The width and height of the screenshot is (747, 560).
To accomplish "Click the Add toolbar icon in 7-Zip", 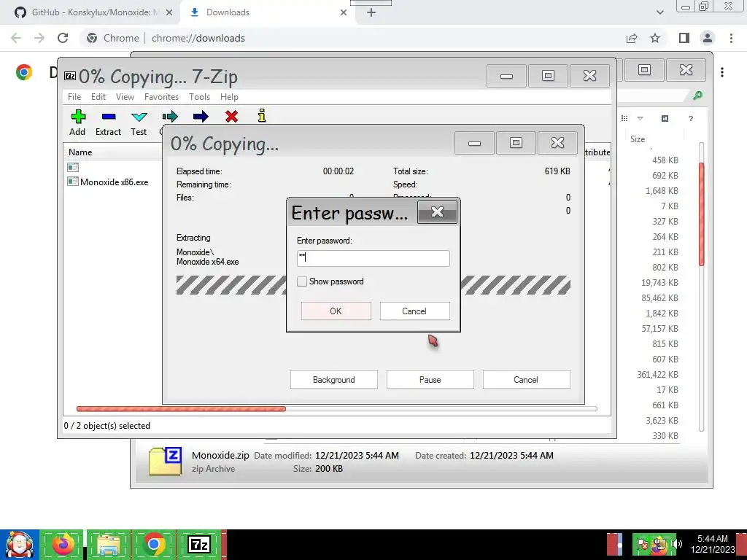I will pyautogui.click(x=78, y=116).
